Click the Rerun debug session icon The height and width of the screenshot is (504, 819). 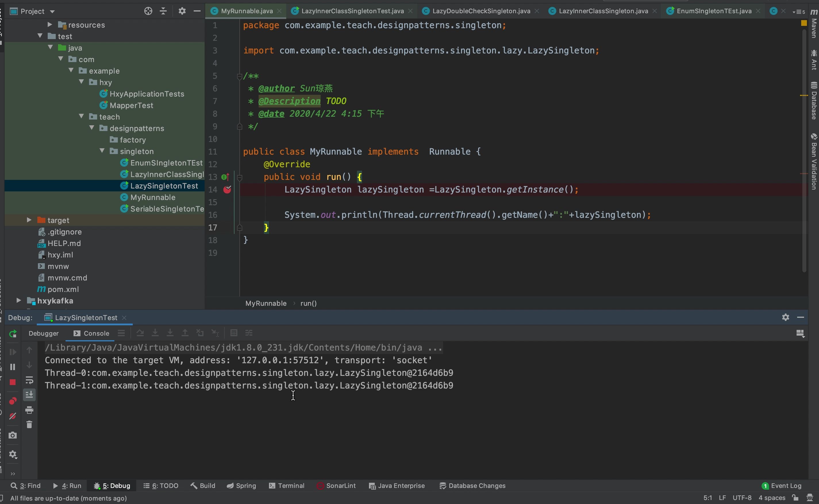[x=13, y=334]
